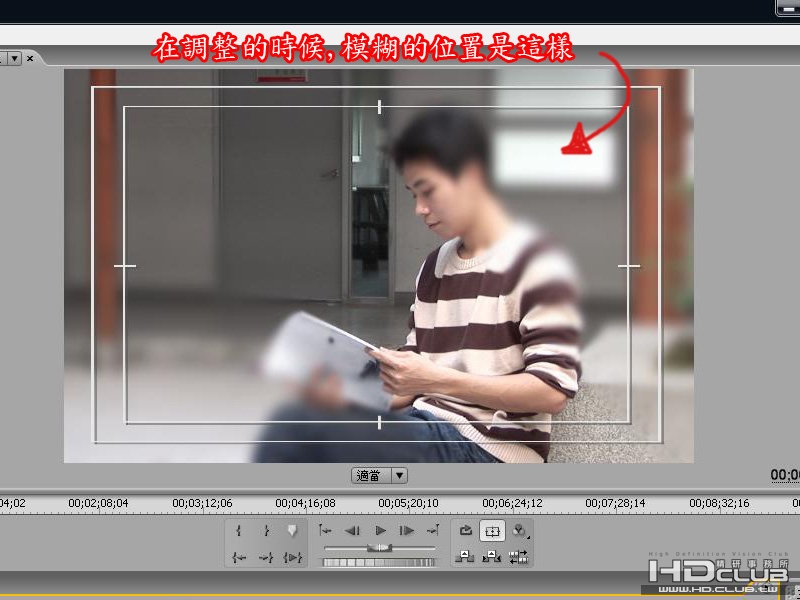Open the monitor tab's dropdown arrow menu
800x600 pixels.
[15, 58]
